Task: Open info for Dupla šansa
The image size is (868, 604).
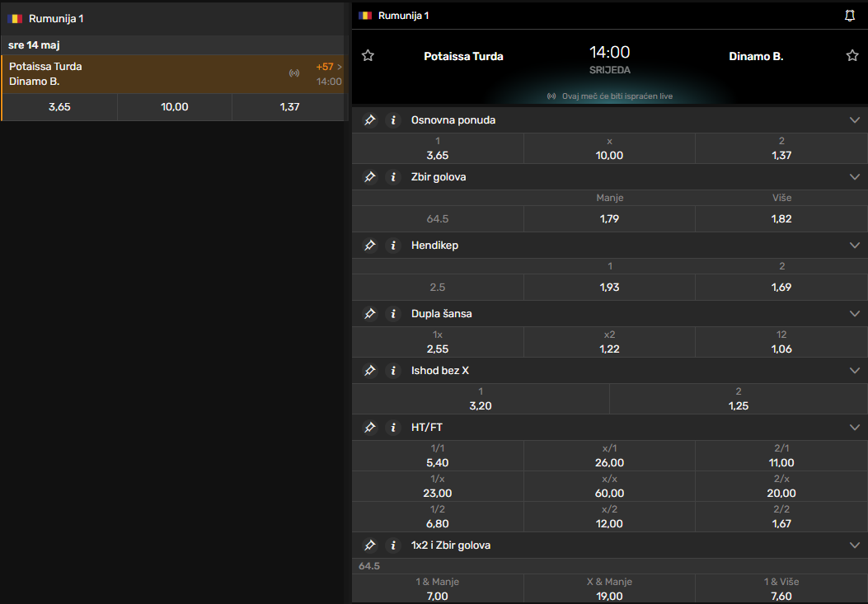Action: click(x=393, y=314)
